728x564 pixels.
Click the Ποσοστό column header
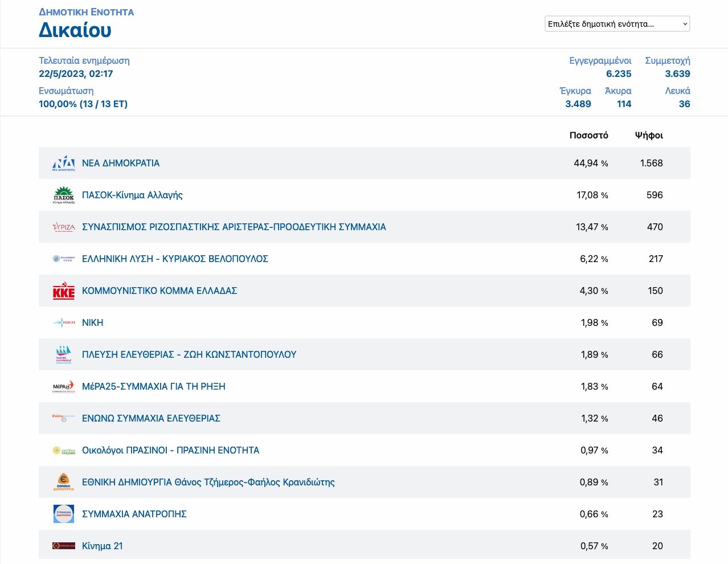(589, 135)
